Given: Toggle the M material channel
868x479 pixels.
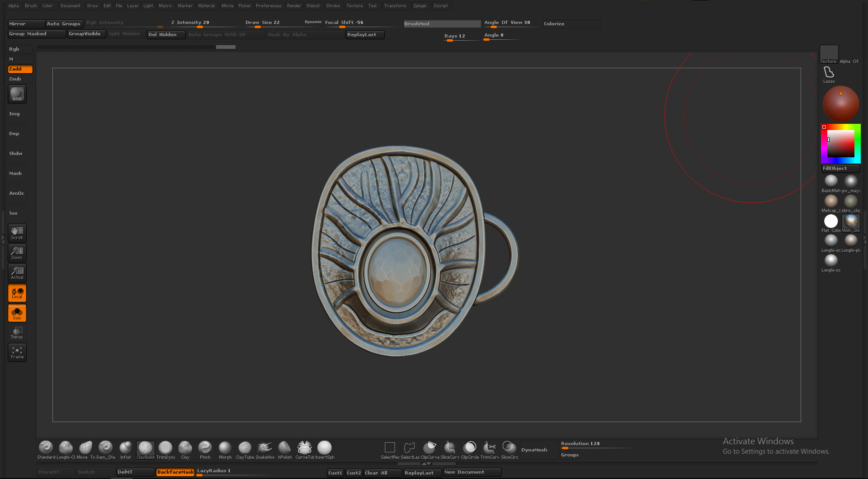Looking at the screenshot, I should 20,59.
